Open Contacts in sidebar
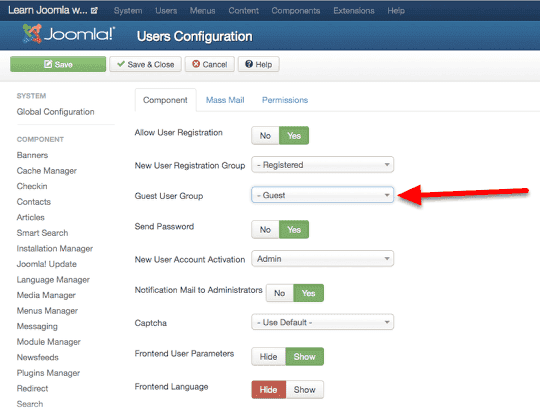The image size is (540, 409). (x=34, y=202)
